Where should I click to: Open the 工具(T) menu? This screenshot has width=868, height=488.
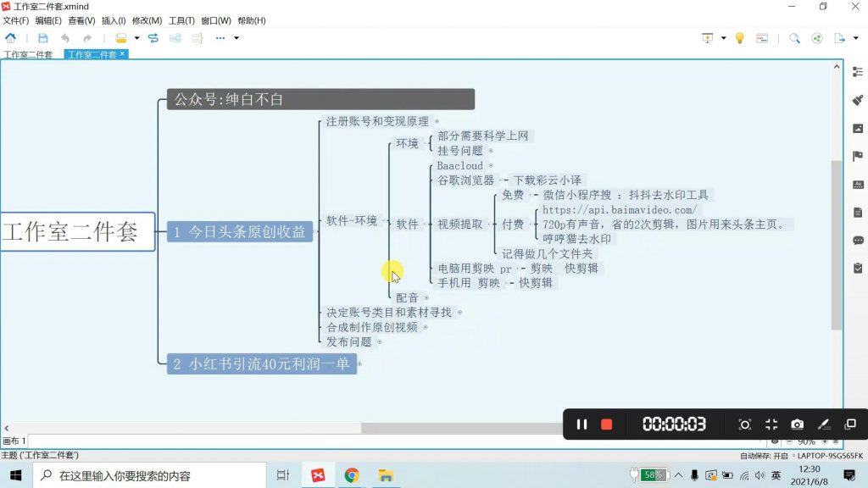tap(181, 20)
